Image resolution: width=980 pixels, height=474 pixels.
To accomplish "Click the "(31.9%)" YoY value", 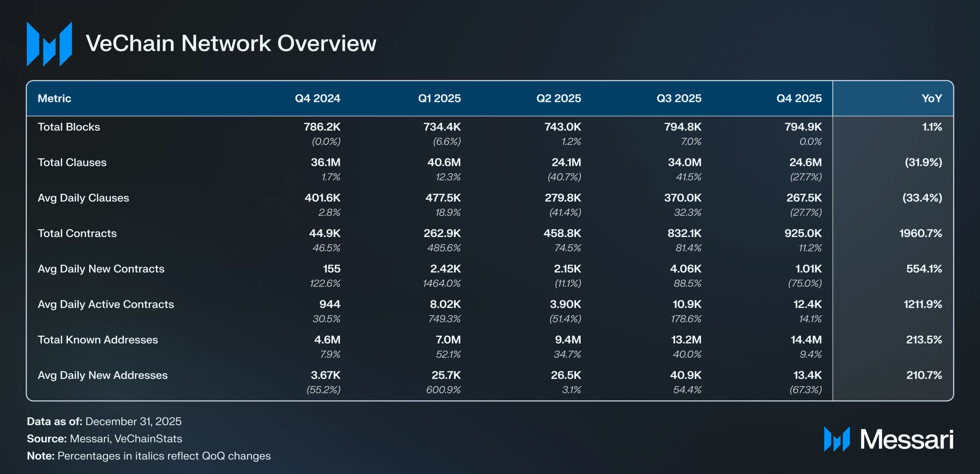I will pyautogui.click(x=923, y=162).
